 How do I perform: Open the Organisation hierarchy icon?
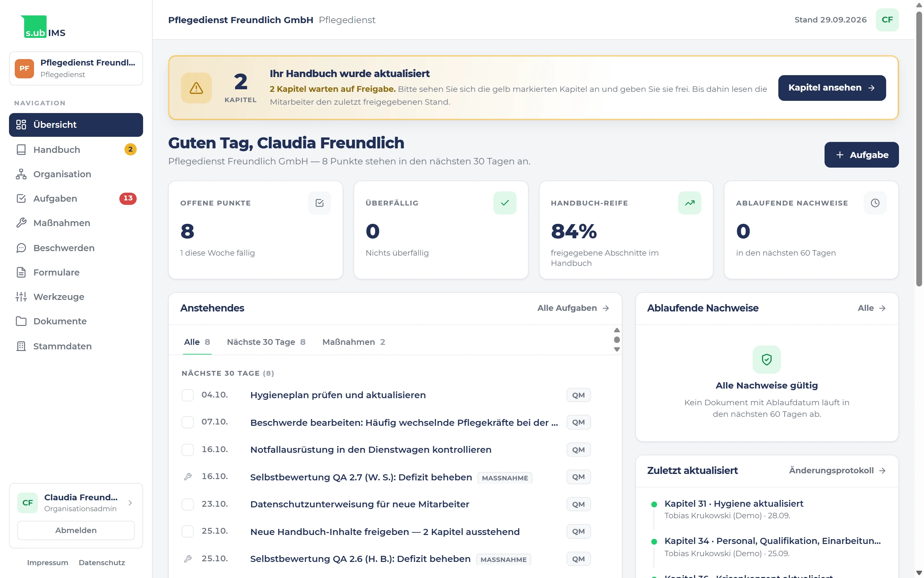pyautogui.click(x=21, y=174)
